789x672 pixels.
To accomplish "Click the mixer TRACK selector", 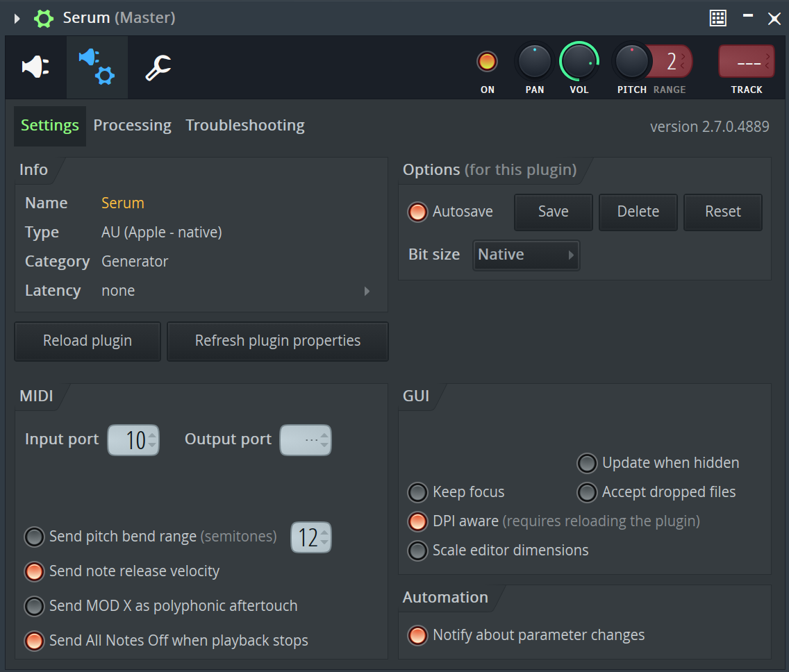I will tap(746, 61).
